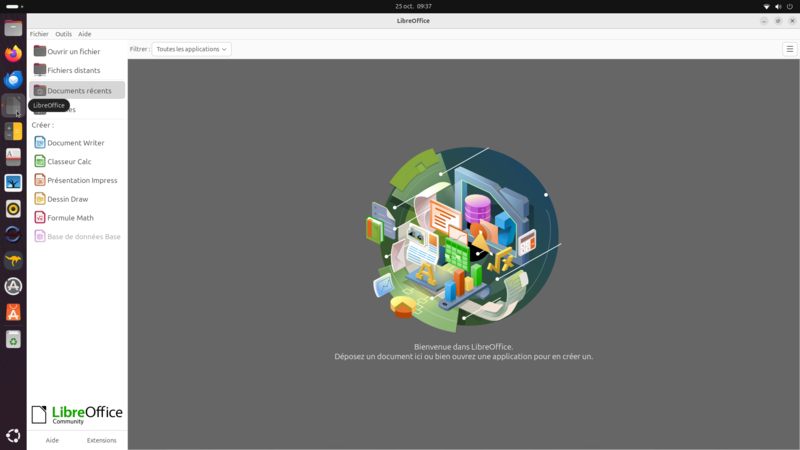800x450 pixels.
Task: Click the Math formula icon
Action: click(x=39, y=217)
